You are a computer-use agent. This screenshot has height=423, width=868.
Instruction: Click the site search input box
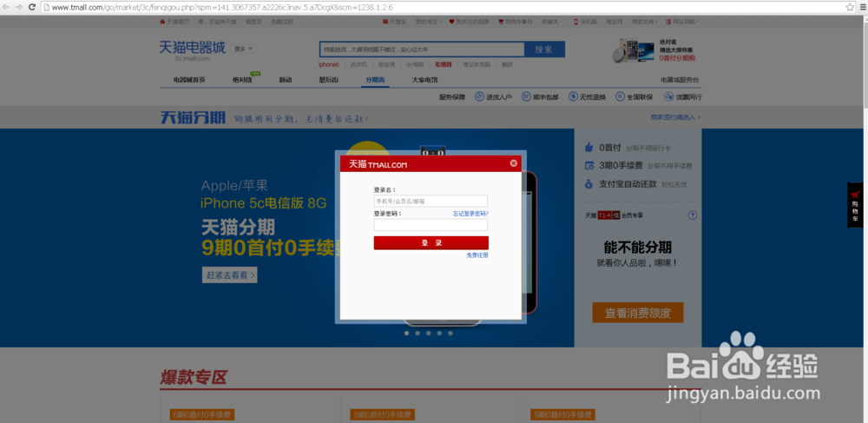tap(422, 50)
